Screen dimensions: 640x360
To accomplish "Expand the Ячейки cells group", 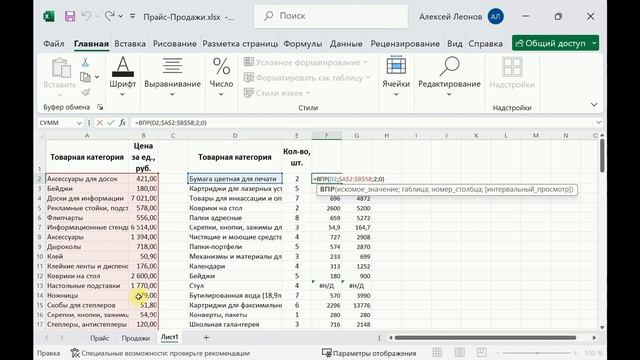I will pyautogui.click(x=396, y=77).
